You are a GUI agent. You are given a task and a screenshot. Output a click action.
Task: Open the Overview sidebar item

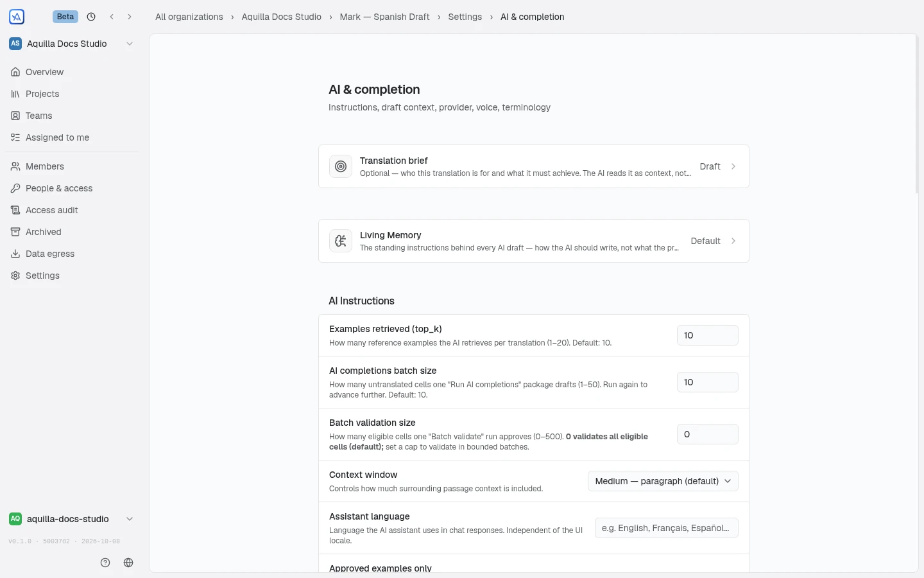[72, 72]
